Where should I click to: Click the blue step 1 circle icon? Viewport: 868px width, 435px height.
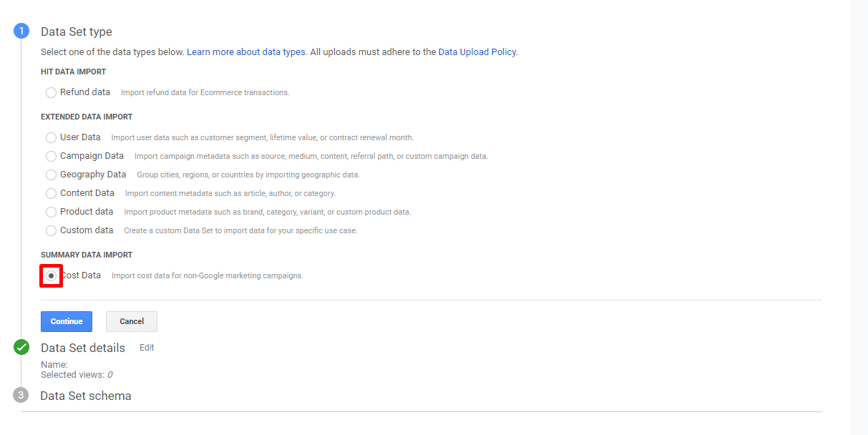[21, 31]
